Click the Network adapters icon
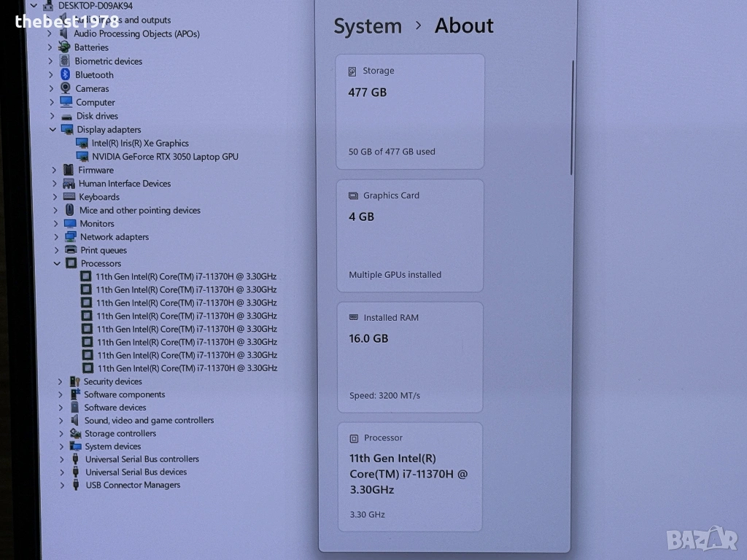 [71, 237]
